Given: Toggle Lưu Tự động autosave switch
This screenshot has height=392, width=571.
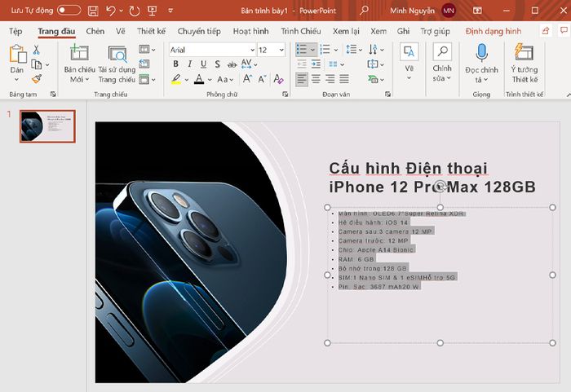Looking at the screenshot, I should [x=69, y=11].
